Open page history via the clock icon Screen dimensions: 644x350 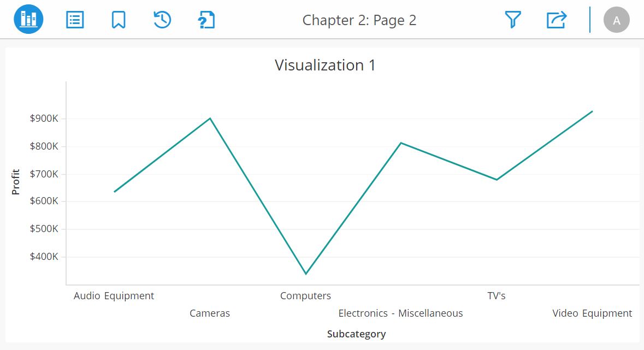pos(162,19)
